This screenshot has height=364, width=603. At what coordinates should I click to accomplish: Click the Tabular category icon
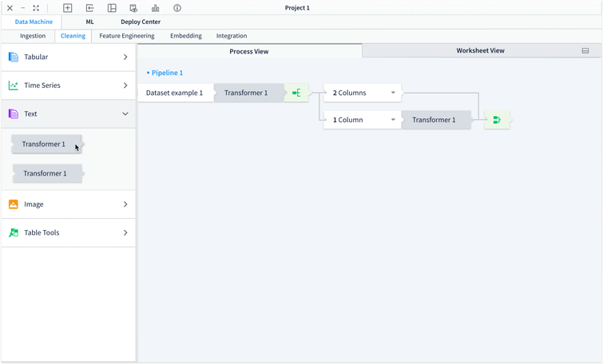coord(14,57)
